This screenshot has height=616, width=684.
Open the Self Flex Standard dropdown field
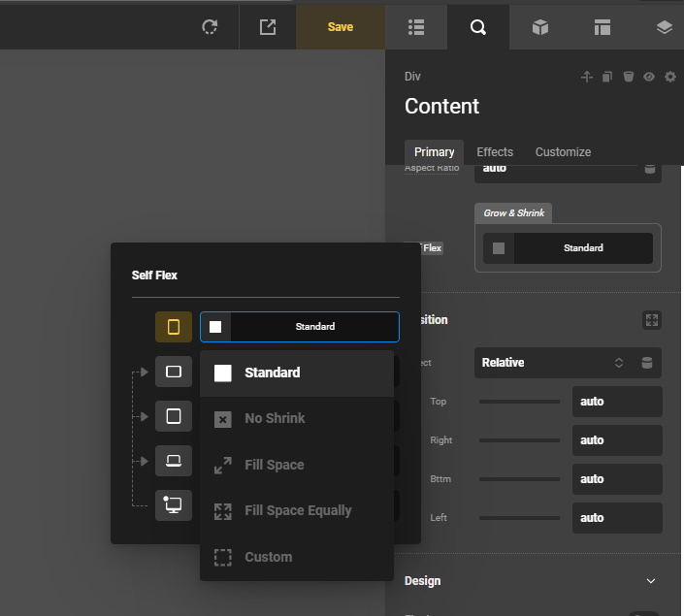(299, 327)
